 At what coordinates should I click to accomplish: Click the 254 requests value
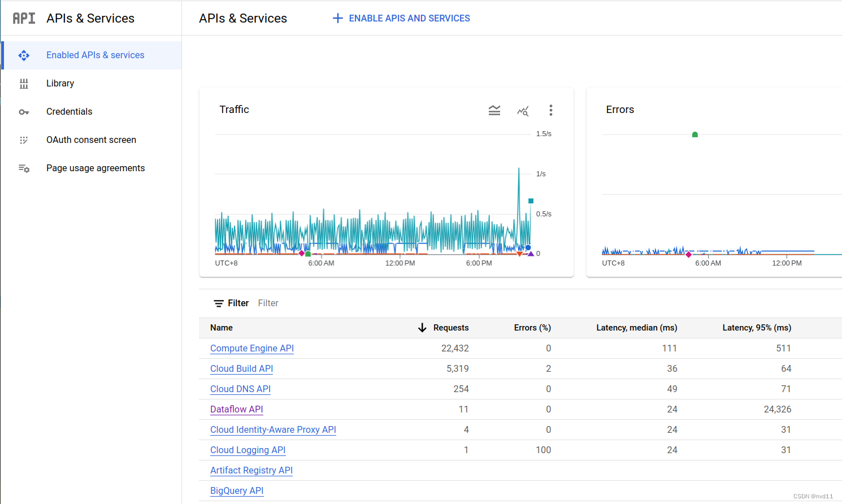pyautogui.click(x=461, y=389)
